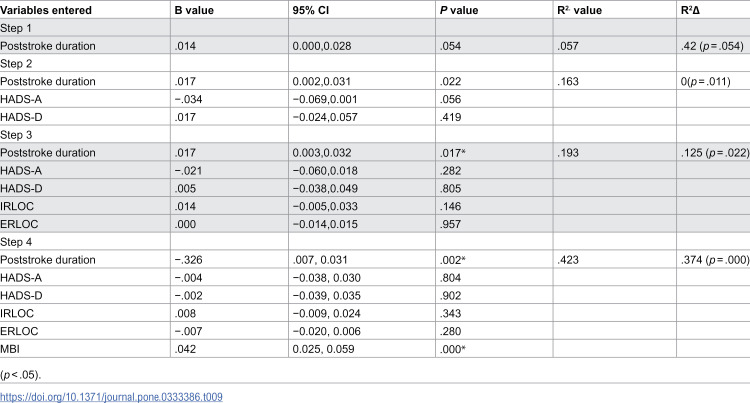This screenshot has height=403, width=750.
Task: Select the 'P value' column header
Action: [x=459, y=11]
